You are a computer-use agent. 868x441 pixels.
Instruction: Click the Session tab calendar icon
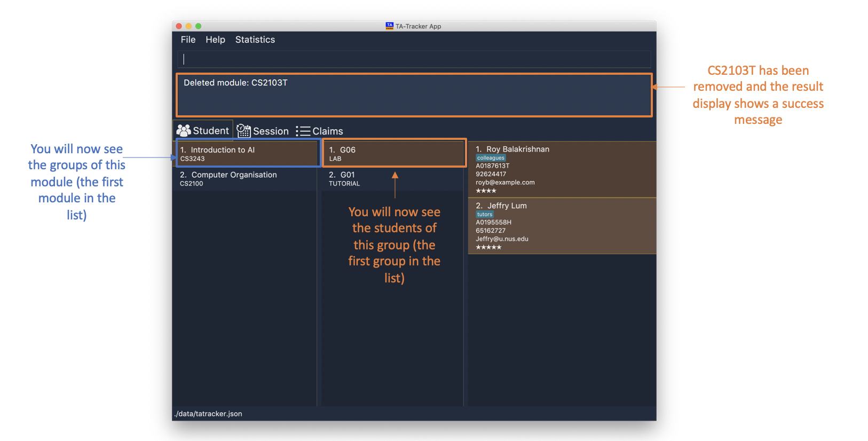[243, 131]
